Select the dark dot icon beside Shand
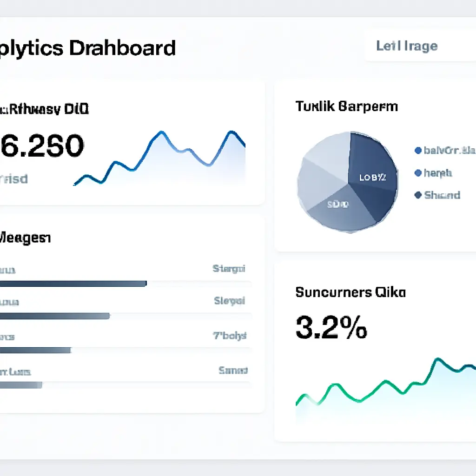This screenshot has width=476, height=476. click(417, 195)
